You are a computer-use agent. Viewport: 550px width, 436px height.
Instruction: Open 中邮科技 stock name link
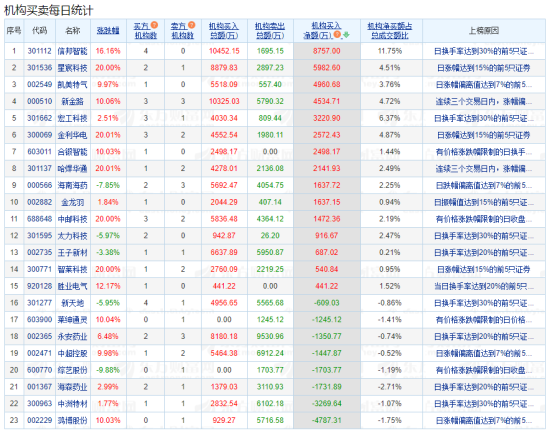click(73, 219)
